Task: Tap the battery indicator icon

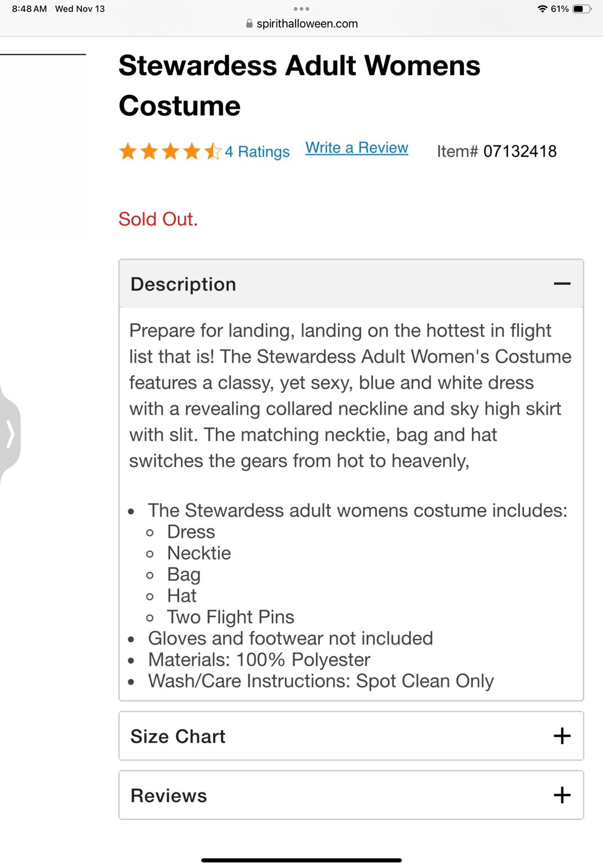Action: coord(582,9)
